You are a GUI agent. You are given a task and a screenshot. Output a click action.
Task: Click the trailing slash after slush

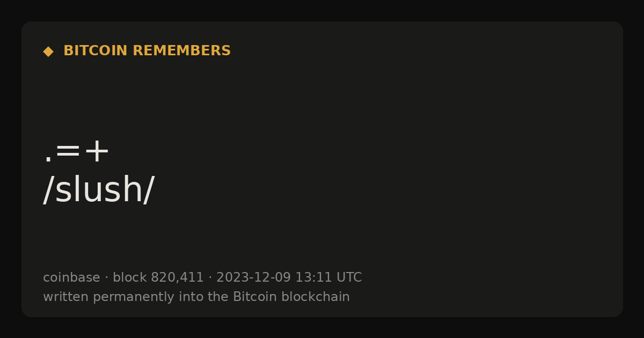coord(149,190)
